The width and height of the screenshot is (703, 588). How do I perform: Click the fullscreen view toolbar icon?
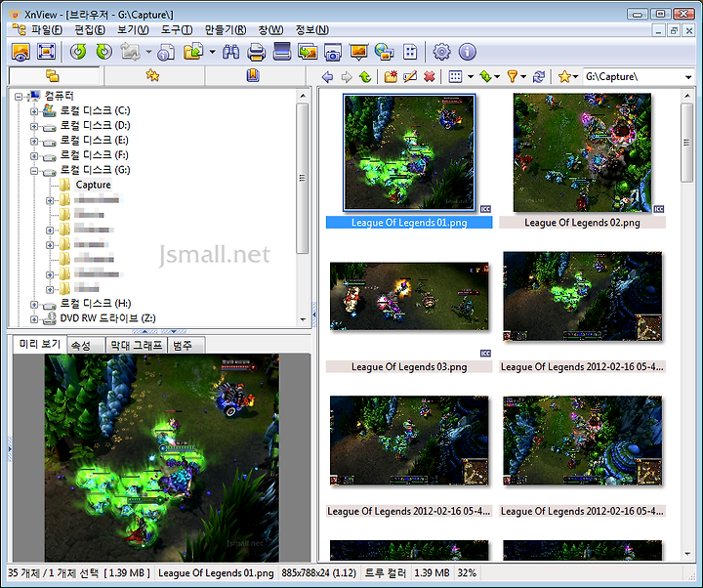click(x=47, y=52)
